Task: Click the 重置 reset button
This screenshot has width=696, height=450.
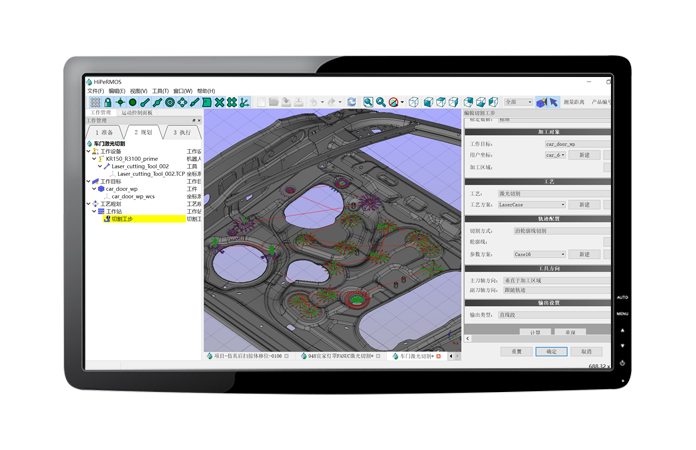Action: [x=516, y=351]
